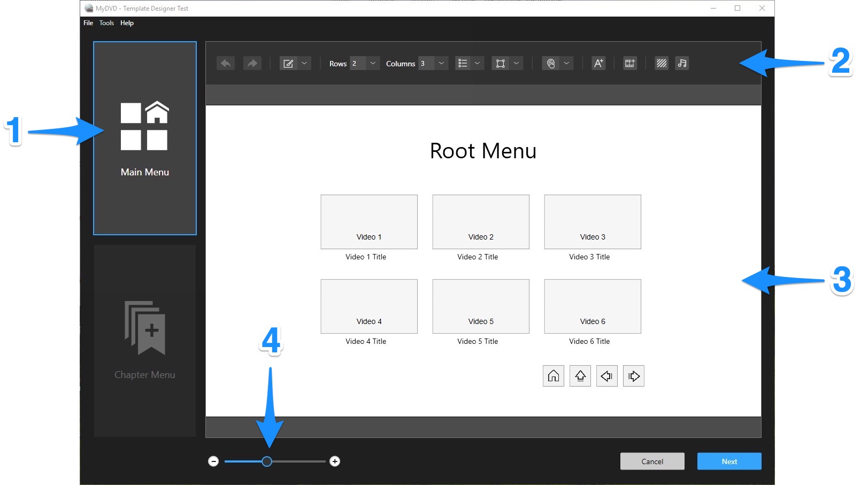Open the edit pencil dropdown arrow
The height and width of the screenshot is (485, 868).
click(x=304, y=63)
